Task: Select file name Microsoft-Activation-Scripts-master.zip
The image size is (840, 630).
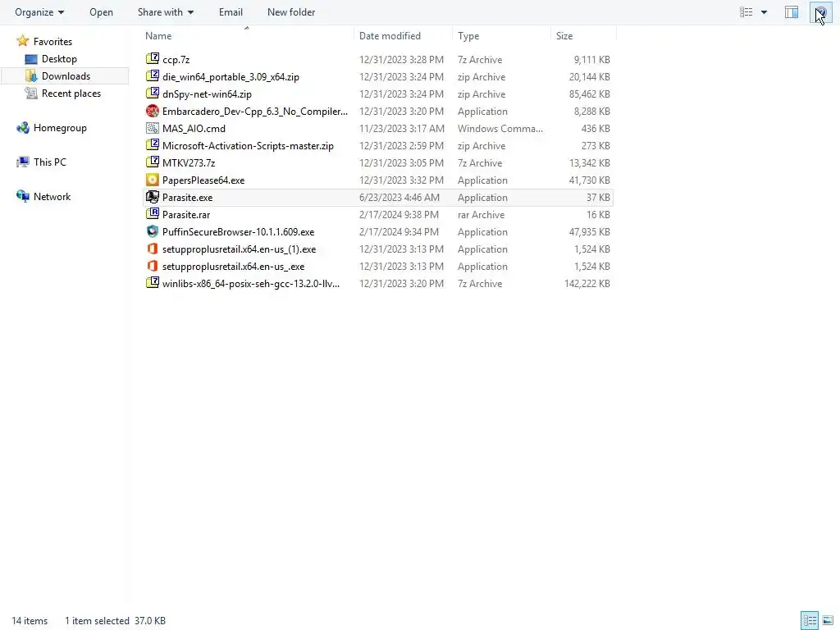Action: [x=248, y=146]
